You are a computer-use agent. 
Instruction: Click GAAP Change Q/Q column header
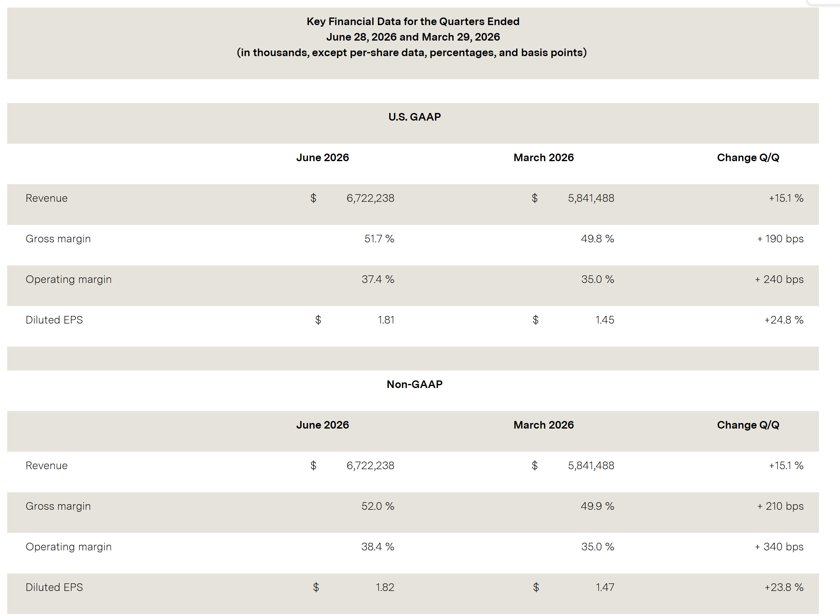coord(748,158)
